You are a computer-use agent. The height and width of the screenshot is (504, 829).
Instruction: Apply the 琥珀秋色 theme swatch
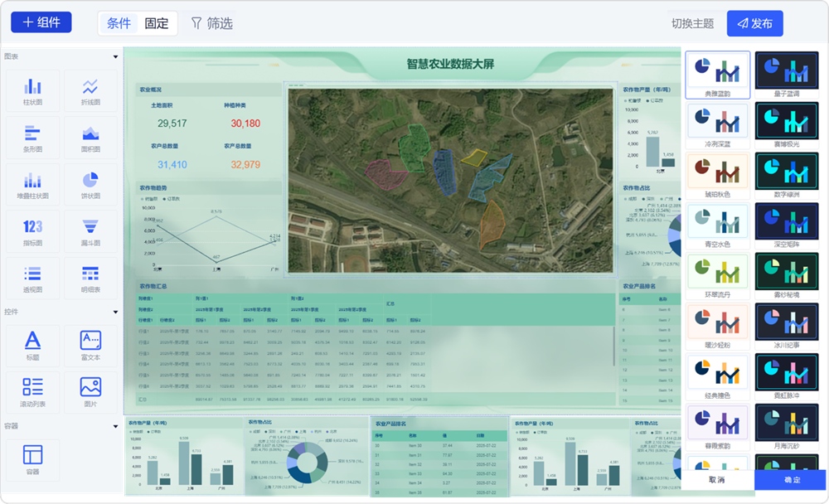(717, 176)
